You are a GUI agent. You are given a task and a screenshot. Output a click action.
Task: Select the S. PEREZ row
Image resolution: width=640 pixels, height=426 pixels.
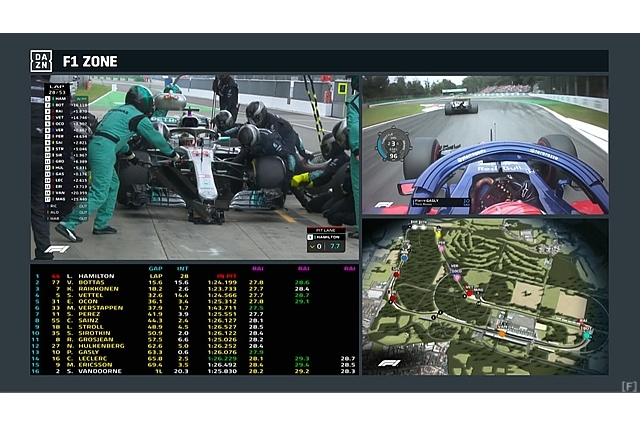[x=194, y=314]
